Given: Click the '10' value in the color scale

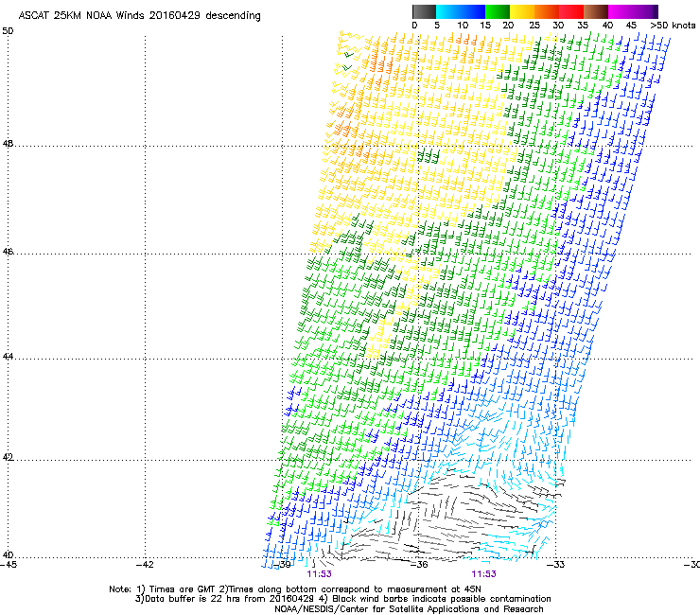Looking at the screenshot, I should point(463,26).
